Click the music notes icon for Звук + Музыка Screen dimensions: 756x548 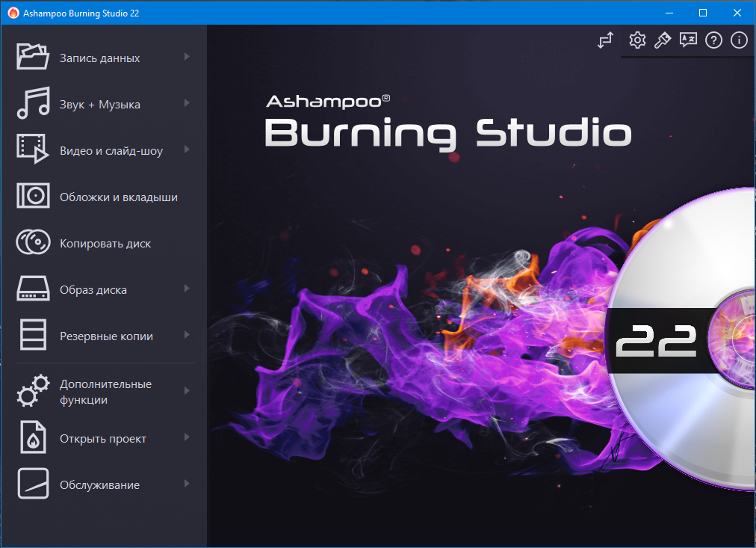(x=33, y=103)
